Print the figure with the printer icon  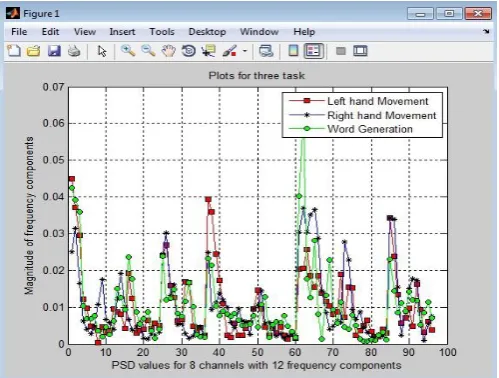(74, 51)
